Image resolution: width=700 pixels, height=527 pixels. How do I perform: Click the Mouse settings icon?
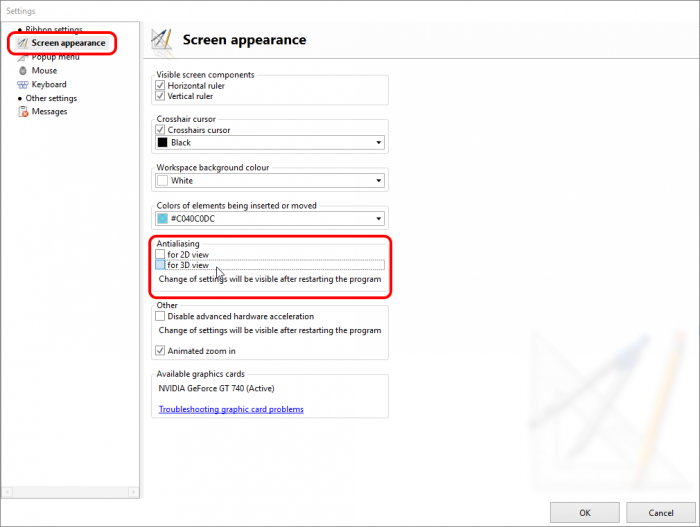coord(22,71)
